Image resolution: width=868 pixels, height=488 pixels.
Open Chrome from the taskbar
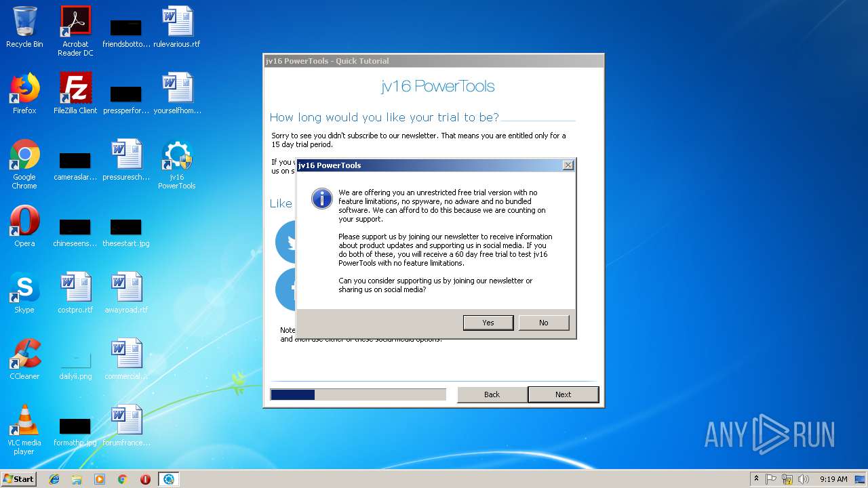pyautogui.click(x=123, y=479)
